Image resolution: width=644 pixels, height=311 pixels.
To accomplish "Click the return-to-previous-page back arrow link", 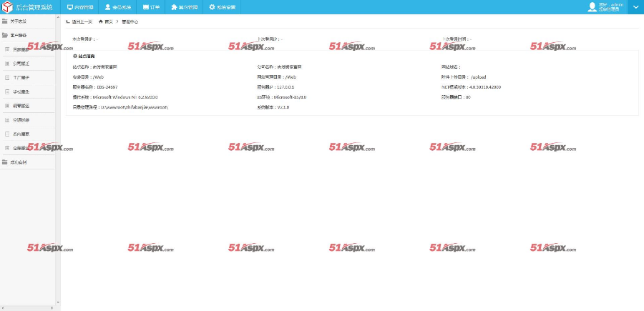I will point(79,21).
